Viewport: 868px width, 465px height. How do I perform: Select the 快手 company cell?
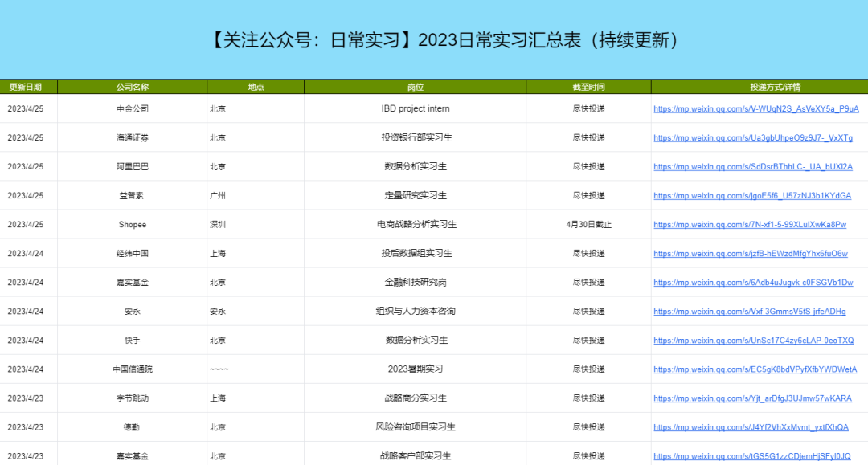(133, 341)
